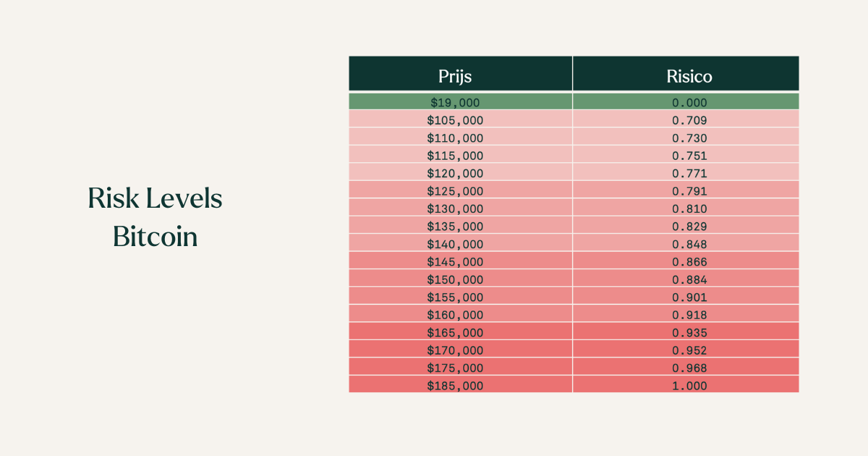Click the 0.730 risk value
The height and width of the screenshot is (456, 868).
689,138
